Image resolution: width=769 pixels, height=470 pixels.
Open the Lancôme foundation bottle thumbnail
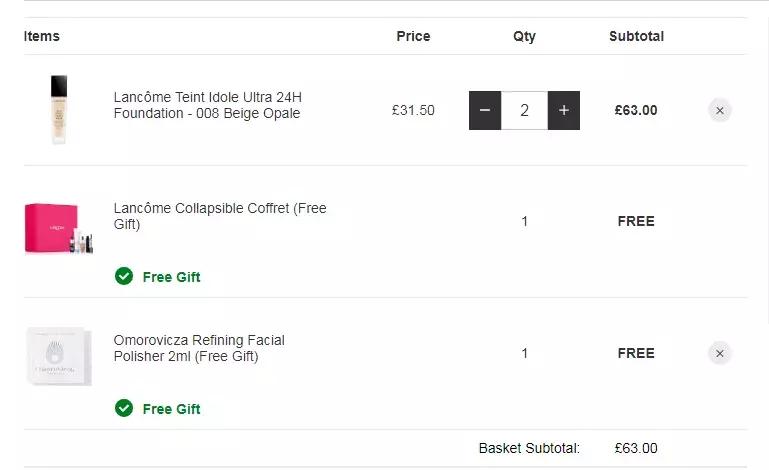(x=58, y=110)
